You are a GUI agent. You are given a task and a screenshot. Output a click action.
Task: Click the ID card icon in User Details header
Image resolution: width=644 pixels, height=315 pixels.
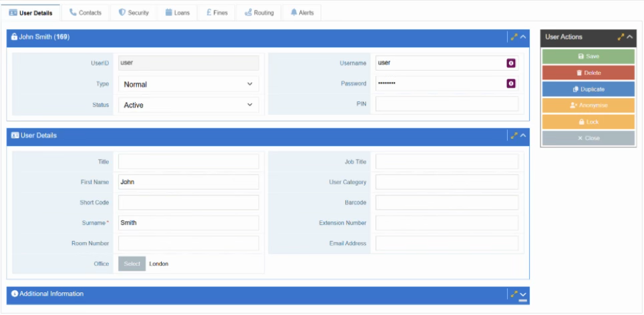click(x=15, y=135)
